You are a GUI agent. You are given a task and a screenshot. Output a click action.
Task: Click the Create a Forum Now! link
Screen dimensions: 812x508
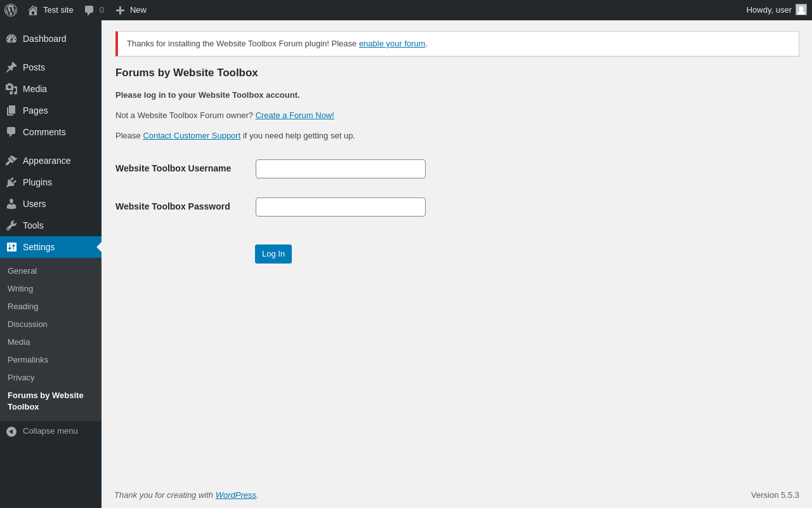[x=295, y=116]
